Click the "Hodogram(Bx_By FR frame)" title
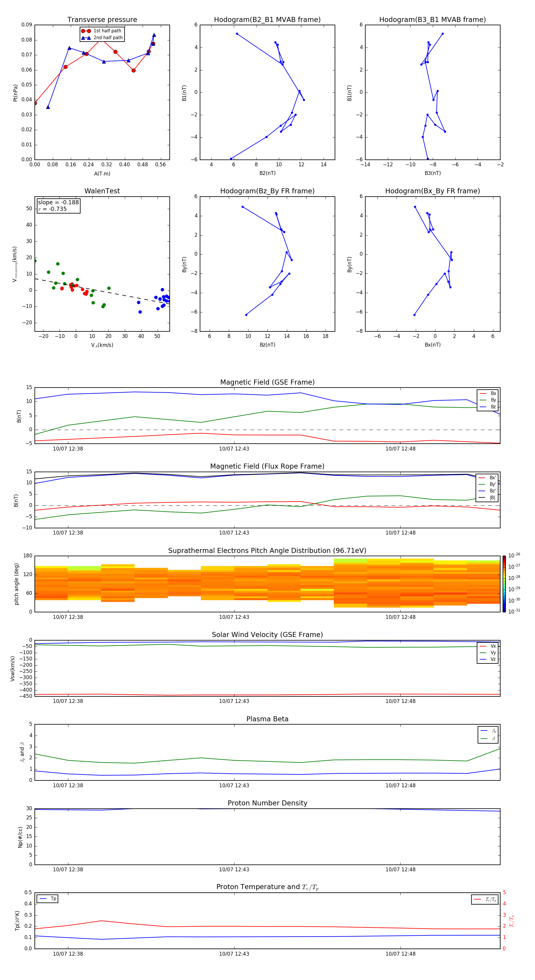This screenshot has width=535, height=980. [432, 191]
